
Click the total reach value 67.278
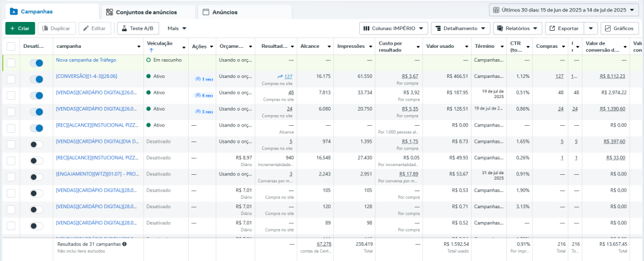tap(324, 244)
